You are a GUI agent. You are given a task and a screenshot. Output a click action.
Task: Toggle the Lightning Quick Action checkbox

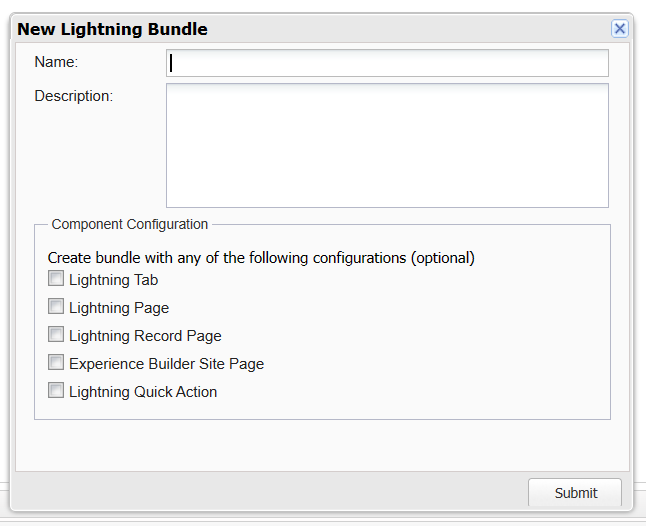point(56,391)
